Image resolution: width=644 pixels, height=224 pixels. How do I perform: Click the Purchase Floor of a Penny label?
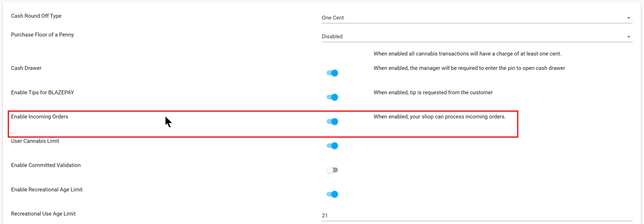pyautogui.click(x=42, y=34)
